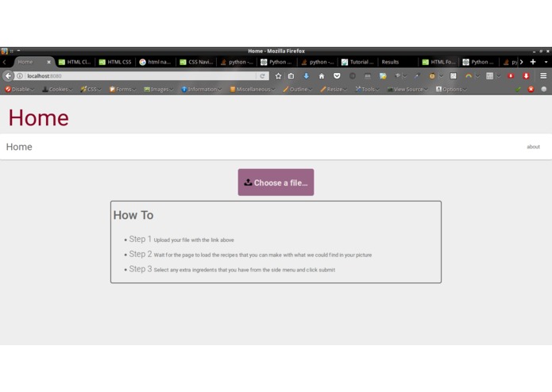This screenshot has height=392, width=552.
Task: Open a new tab with the plus icon
Action: tap(533, 62)
